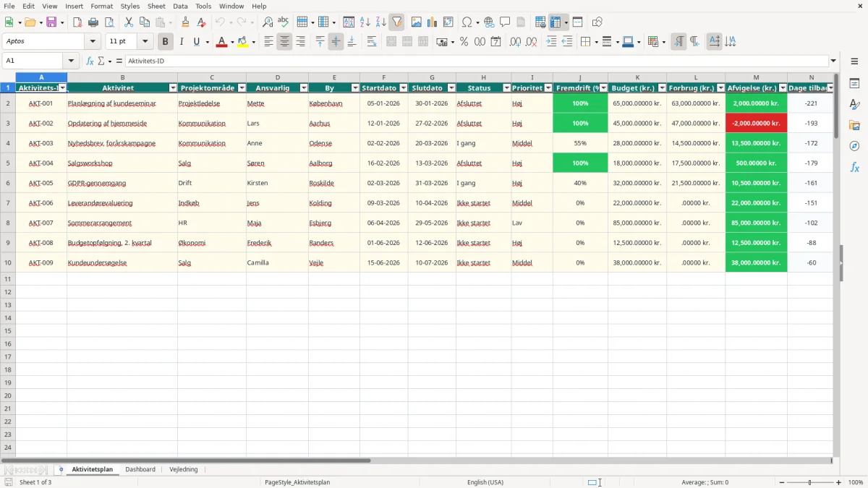Image resolution: width=868 pixels, height=488 pixels.
Task: Open the Styles menu
Action: [130, 6]
